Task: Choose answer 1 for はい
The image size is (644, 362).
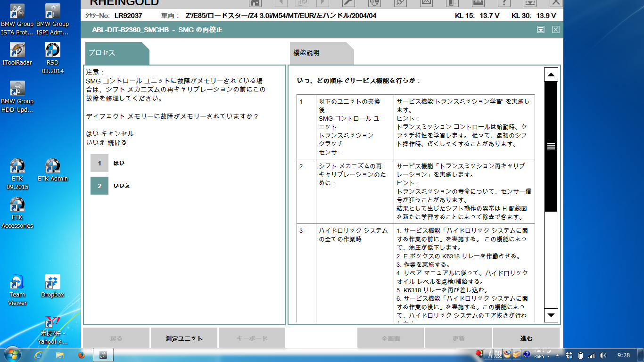Action: pos(99,163)
